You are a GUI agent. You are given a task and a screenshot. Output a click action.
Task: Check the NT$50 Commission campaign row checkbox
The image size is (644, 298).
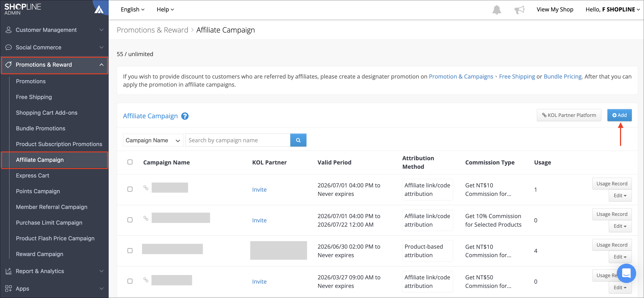130,281
